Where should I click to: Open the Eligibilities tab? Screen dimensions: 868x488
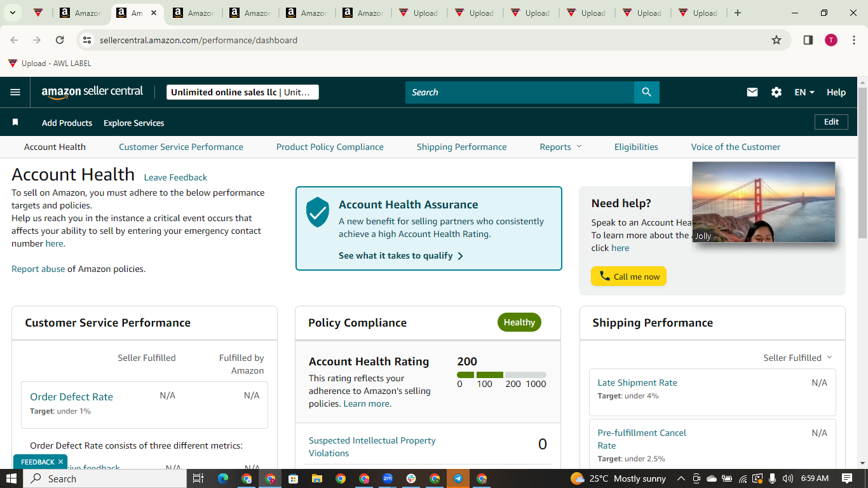click(x=636, y=147)
